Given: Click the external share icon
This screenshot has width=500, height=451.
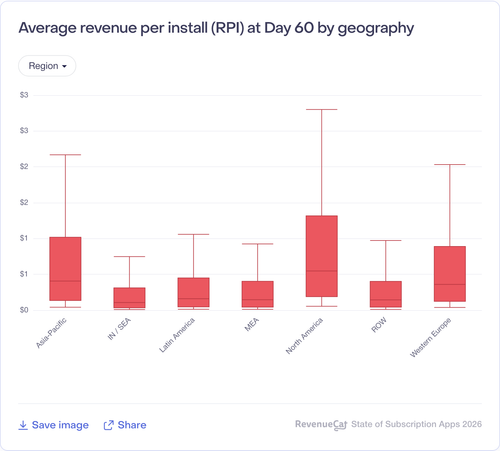Looking at the screenshot, I should tap(109, 425).
